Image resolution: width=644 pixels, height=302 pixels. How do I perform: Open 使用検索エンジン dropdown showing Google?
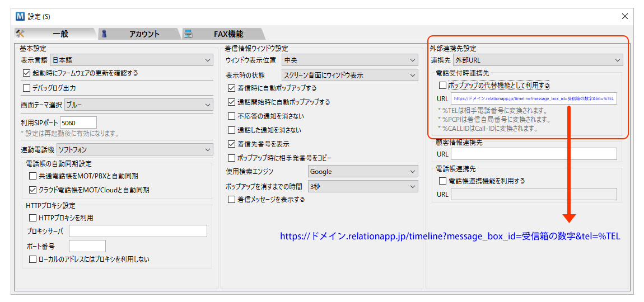pos(363,172)
